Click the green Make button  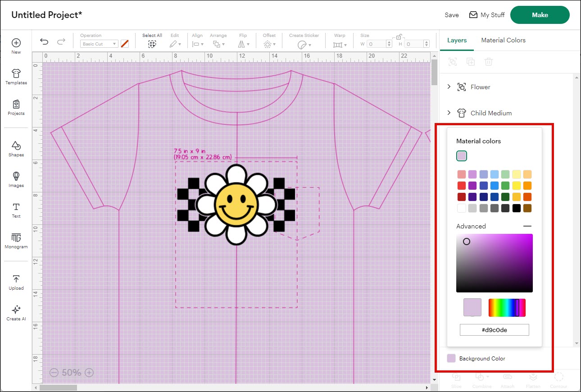pos(540,14)
